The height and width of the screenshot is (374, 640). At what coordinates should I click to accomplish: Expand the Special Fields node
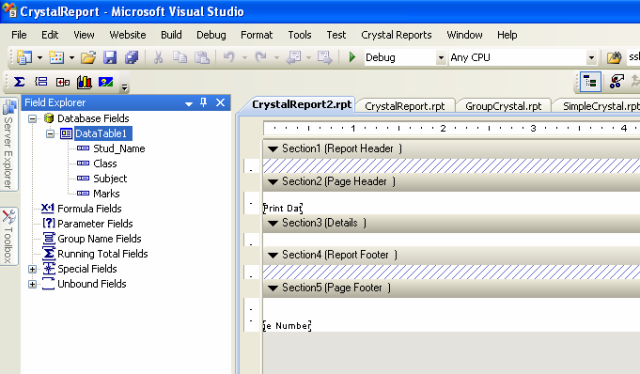pyautogui.click(x=32, y=269)
